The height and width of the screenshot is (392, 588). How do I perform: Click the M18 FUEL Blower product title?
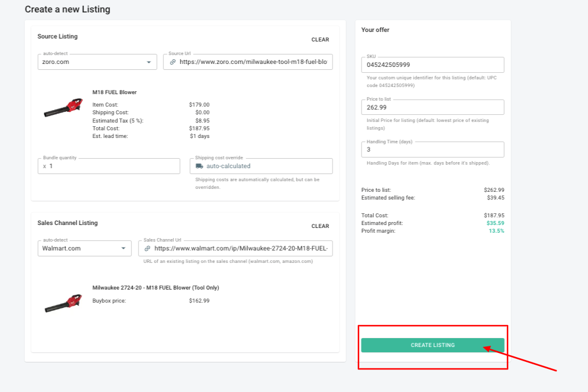tap(115, 92)
